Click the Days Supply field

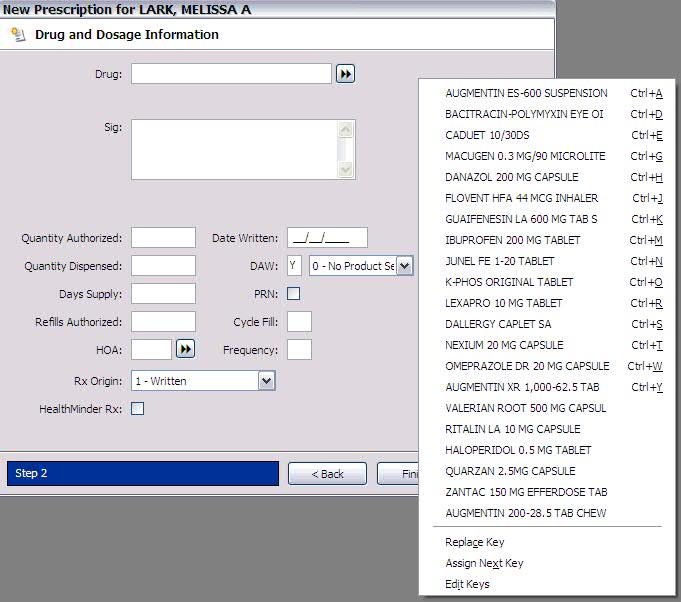point(163,294)
